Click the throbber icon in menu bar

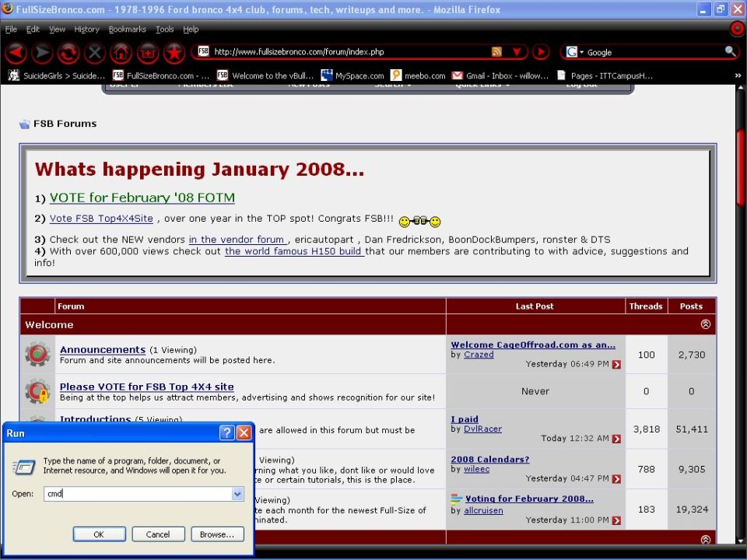coord(737,29)
